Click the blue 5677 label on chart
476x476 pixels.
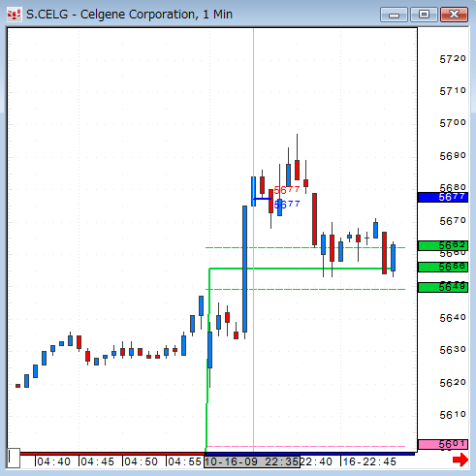point(287,205)
